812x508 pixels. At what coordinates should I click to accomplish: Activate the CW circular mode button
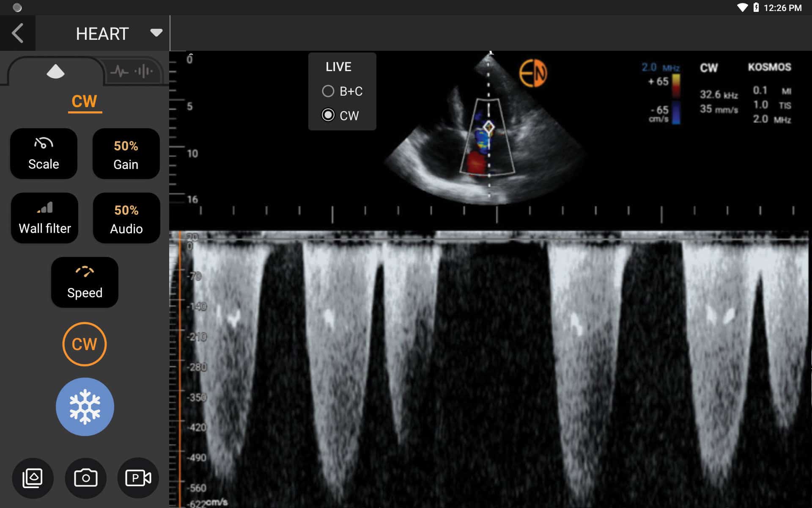(x=84, y=344)
